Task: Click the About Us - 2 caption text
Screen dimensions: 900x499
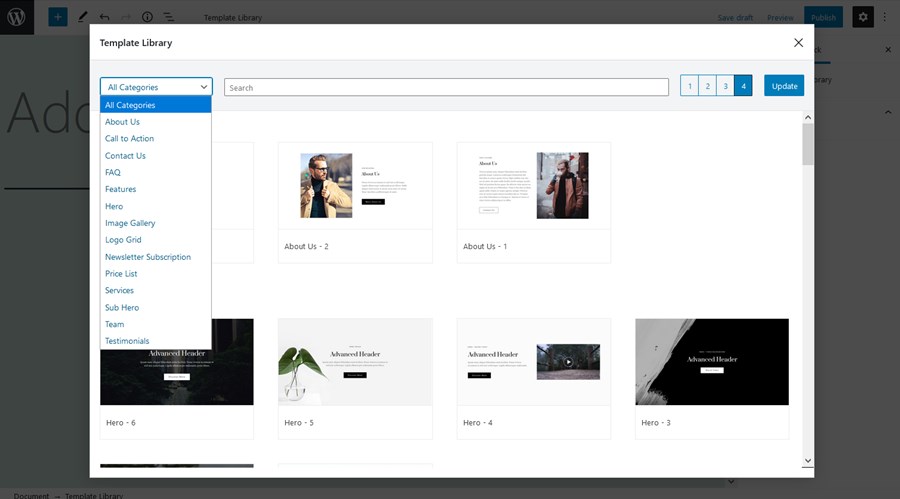Action: (x=307, y=246)
